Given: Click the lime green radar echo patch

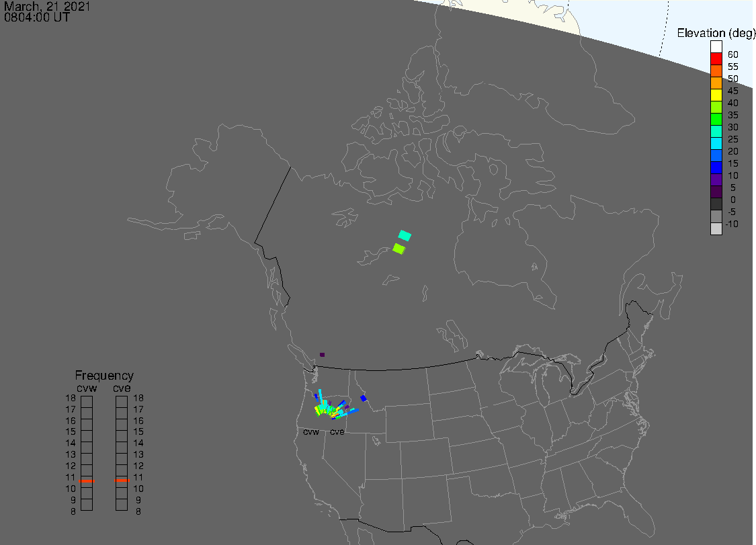Looking at the screenshot, I should click(x=398, y=249).
